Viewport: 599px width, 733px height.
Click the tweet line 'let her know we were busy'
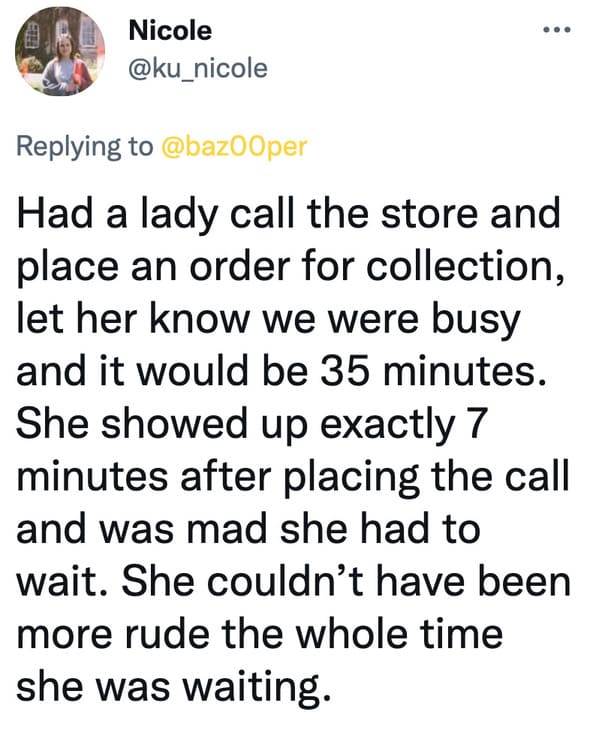point(268,320)
